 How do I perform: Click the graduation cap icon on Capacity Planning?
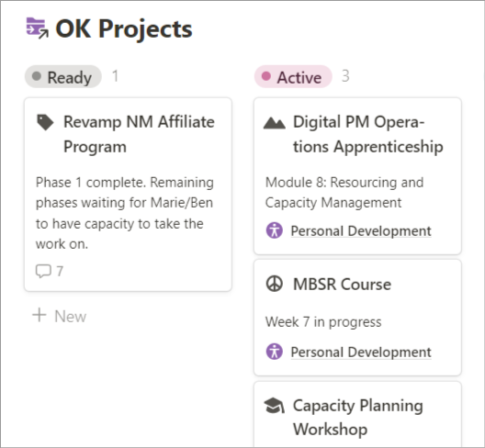point(275,406)
